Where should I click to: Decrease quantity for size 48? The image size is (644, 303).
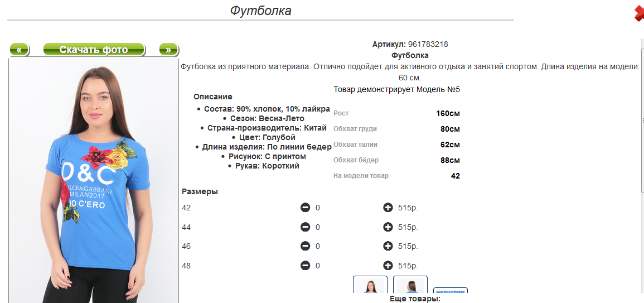[305, 266]
